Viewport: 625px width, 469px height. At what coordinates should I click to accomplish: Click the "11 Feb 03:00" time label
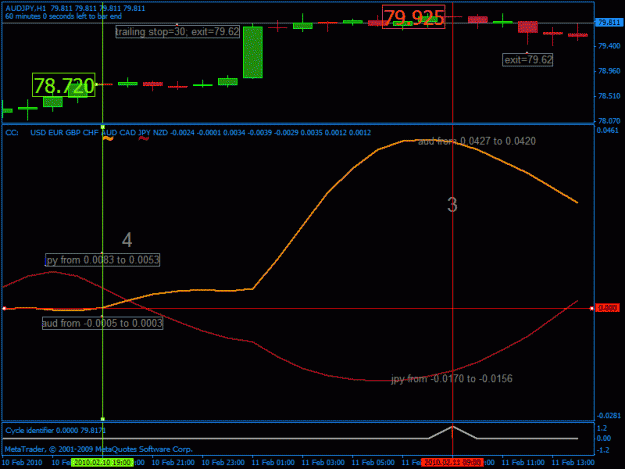click(323, 462)
